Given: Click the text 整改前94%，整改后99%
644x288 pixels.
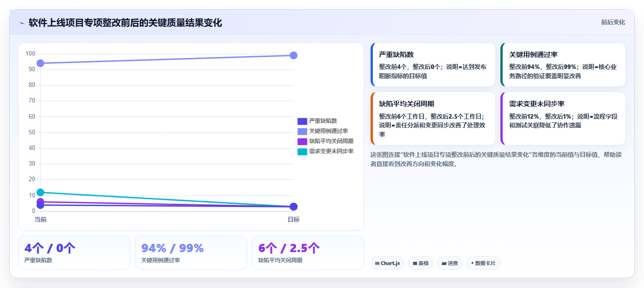Looking at the screenshot, I should pos(543,67).
